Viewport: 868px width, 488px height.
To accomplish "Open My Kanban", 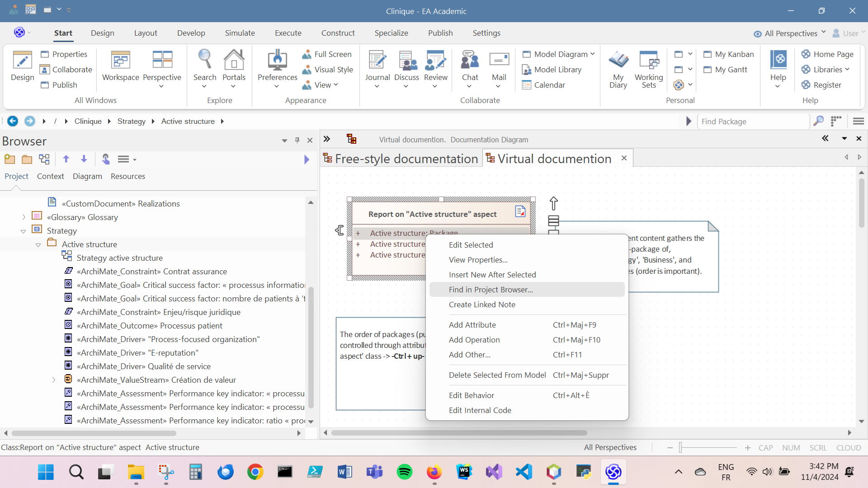I will (x=729, y=54).
